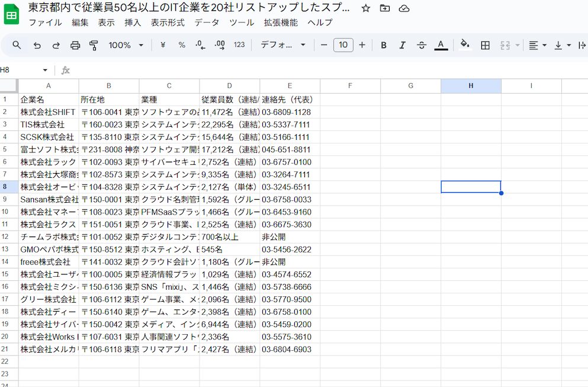The image size is (588, 387).
Task: Open the 挿入 menu
Action: pos(133,23)
